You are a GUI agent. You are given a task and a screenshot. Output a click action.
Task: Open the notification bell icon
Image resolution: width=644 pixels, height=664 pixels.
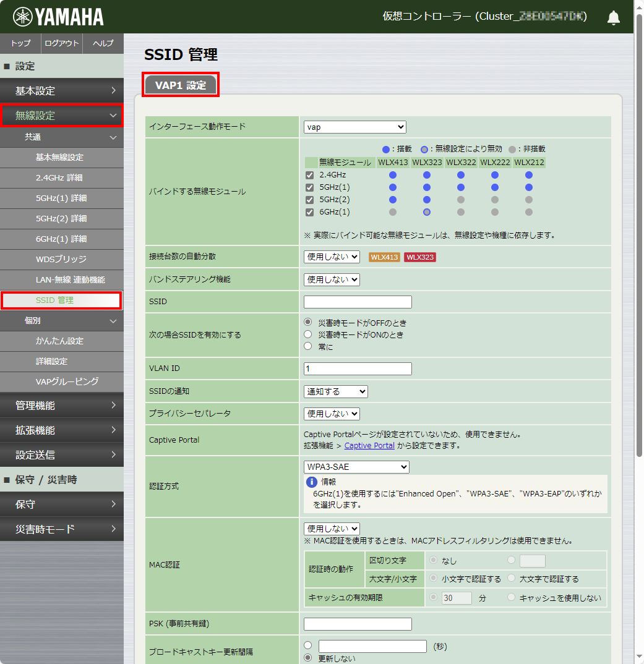pyautogui.click(x=613, y=17)
